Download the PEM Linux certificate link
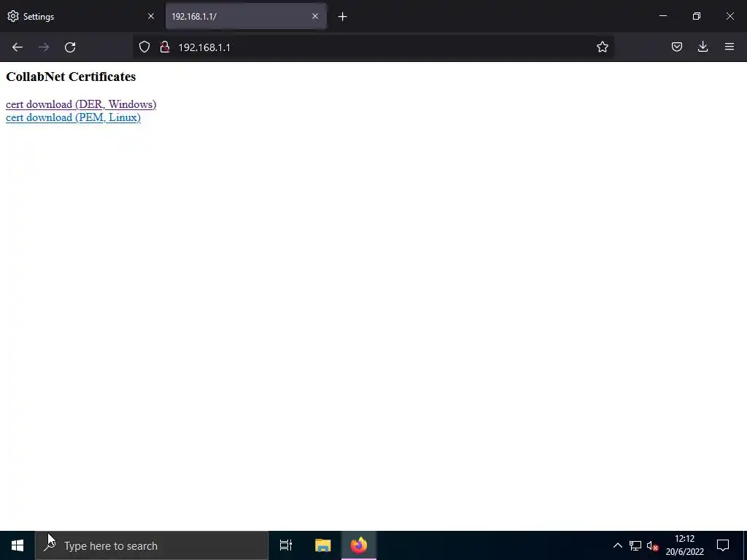This screenshot has height=560, width=747. pyautogui.click(x=73, y=117)
